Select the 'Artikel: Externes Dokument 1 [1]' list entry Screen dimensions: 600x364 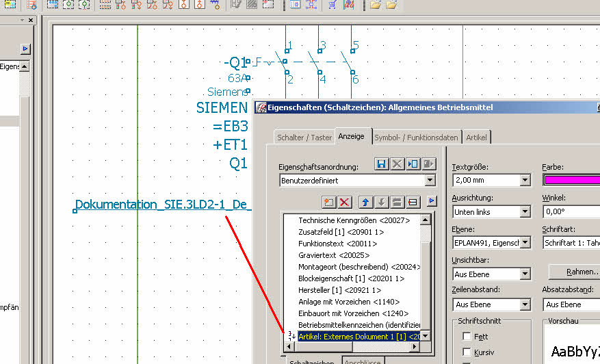click(x=359, y=337)
